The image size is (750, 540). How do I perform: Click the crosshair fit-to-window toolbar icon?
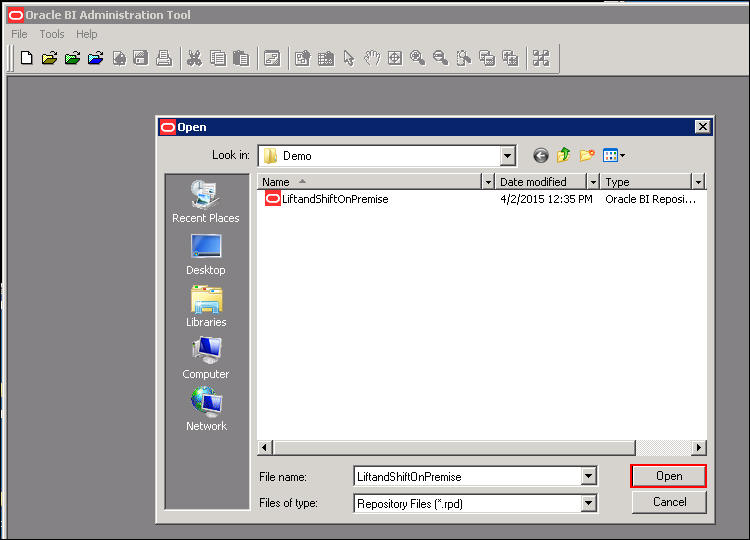coord(395,58)
